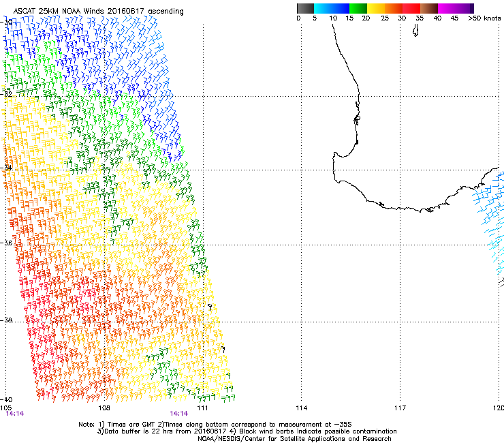The width and height of the screenshot is (504, 443).
Task: Click the brown 35-40 knots legend swatch
Action: point(429,8)
